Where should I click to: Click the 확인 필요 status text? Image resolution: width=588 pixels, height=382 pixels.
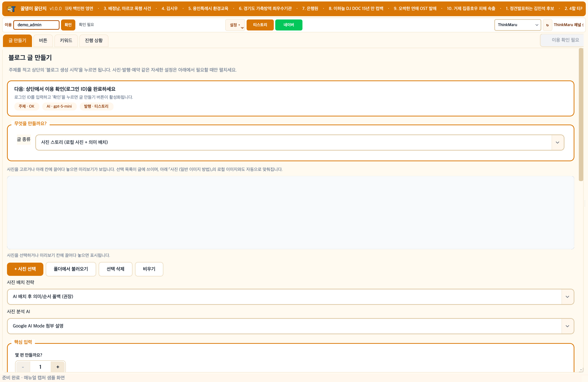[87, 25]
